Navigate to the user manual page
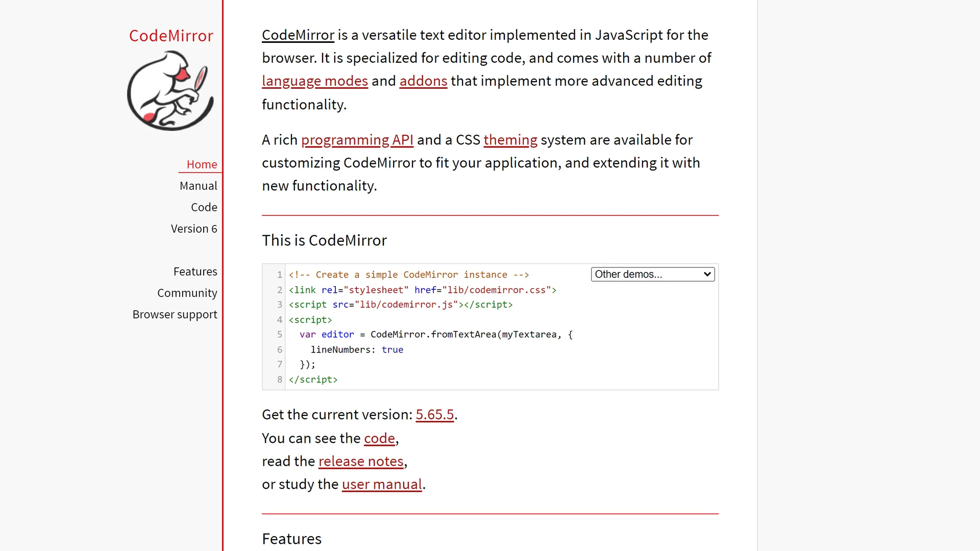Viewport: 980px width, 551px height. point(381,484)
